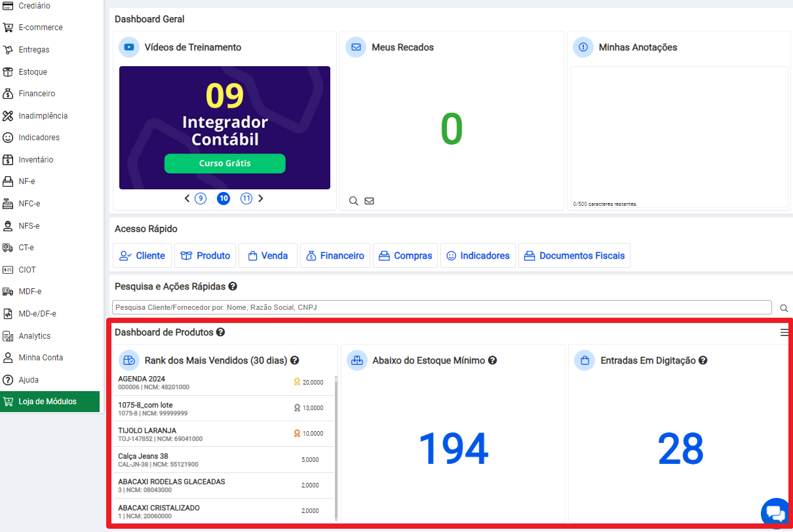
Task: Open Estoque in the sidebar menu
Action: (33, 72)
